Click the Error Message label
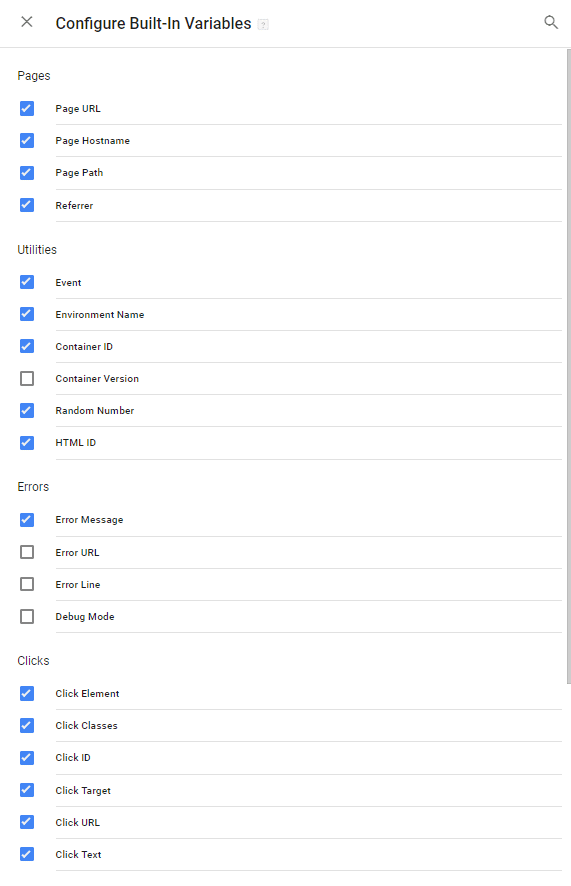The height and width of the screenshot is (886, 571). (89, 520)
